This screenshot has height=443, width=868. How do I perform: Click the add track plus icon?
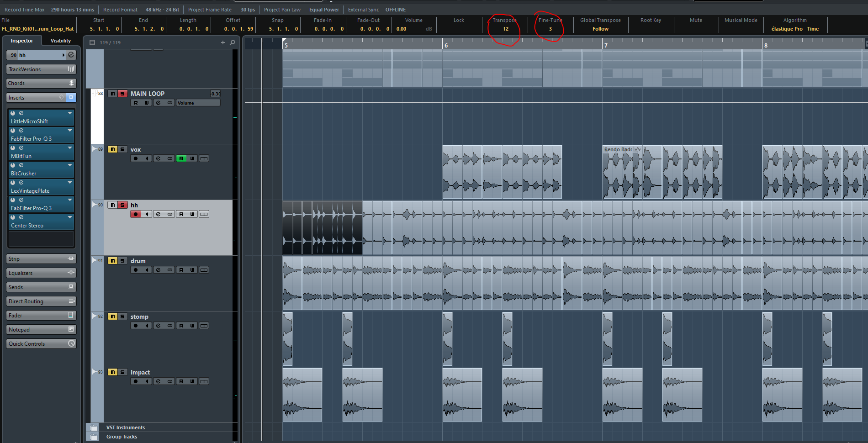[223, 42]
